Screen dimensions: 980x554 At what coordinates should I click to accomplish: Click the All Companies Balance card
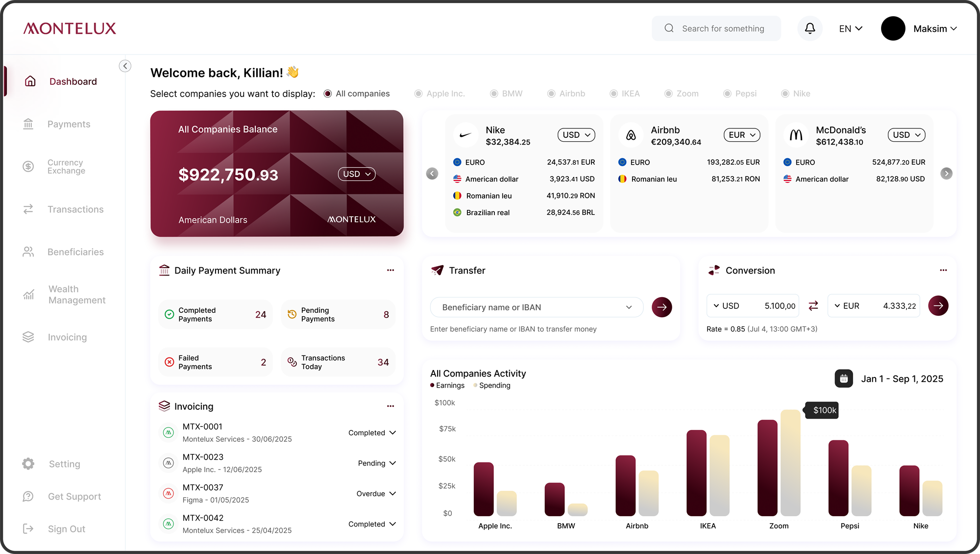coord(277,174)
